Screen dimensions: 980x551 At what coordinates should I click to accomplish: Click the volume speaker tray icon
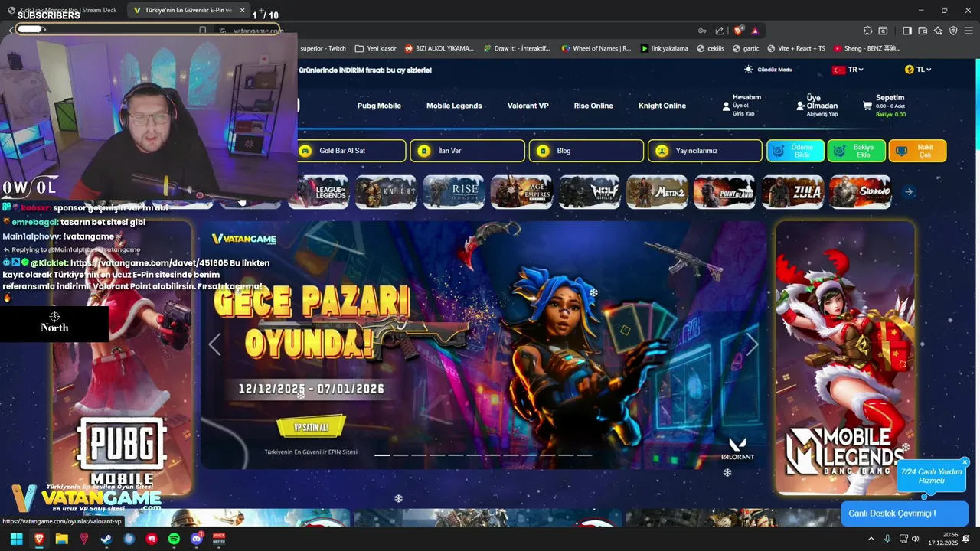pos(916,539)
